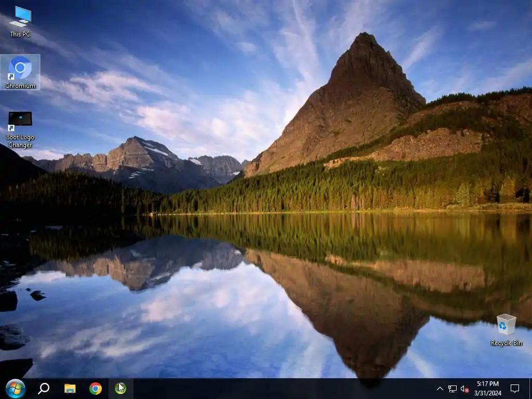The height and width of the screenshot is (399, 532).
Task: Show hidden system tray icons
Action: pos(440,389)
